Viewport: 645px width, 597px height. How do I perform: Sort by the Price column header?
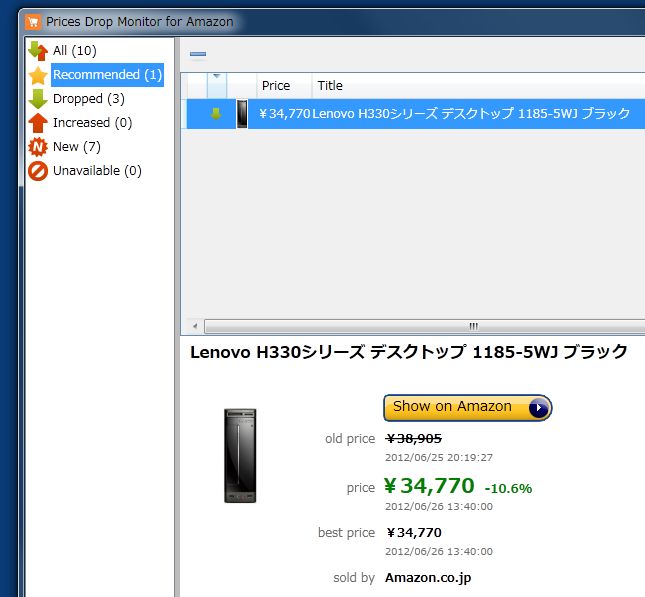pos(284,86)
